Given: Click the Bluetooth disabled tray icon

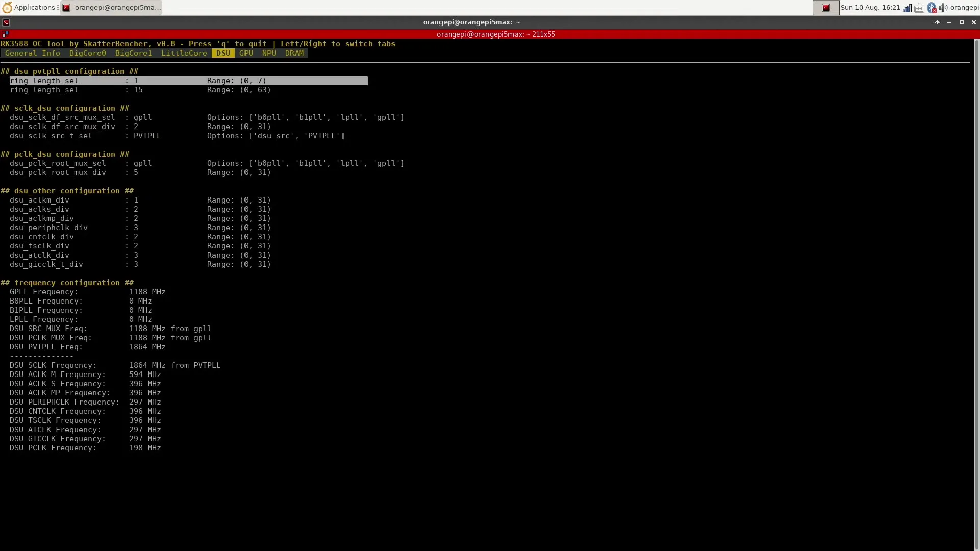Looking at the screenshot, I should 932,8.
